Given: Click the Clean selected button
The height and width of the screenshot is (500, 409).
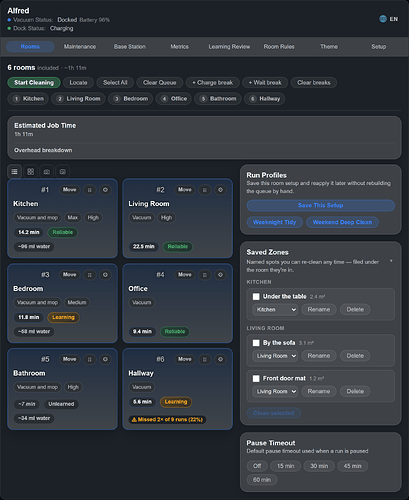Looking at the screenshot, I should coord(274,413).
